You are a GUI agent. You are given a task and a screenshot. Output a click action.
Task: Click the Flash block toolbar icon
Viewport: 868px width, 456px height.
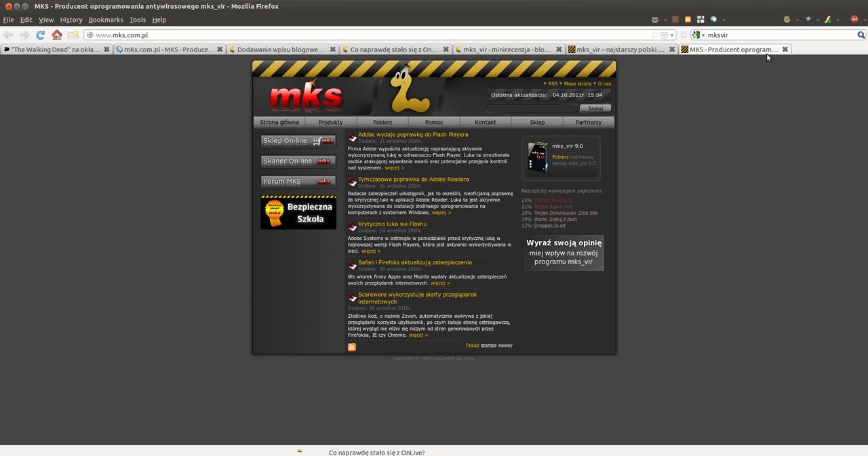tap(828, 20)
